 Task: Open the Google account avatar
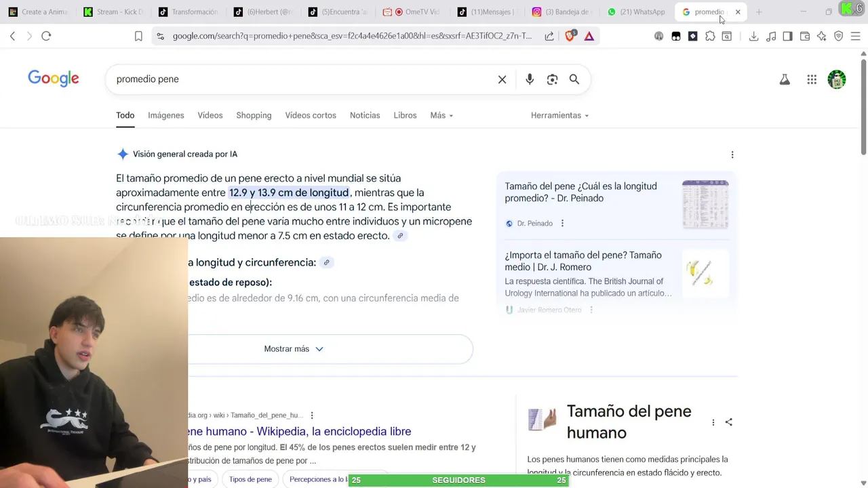[837, 79]
